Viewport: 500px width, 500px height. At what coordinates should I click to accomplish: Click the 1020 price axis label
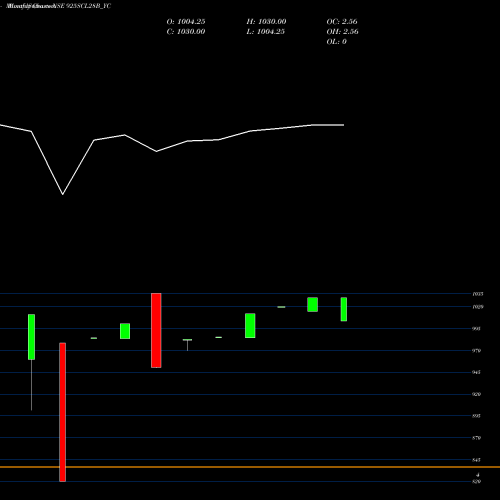[478, 307]
